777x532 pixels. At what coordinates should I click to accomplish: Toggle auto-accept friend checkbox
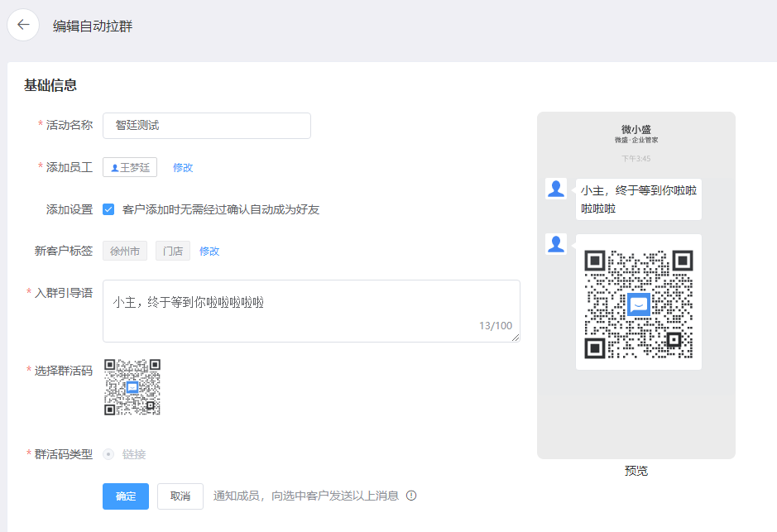pos(108,209)
